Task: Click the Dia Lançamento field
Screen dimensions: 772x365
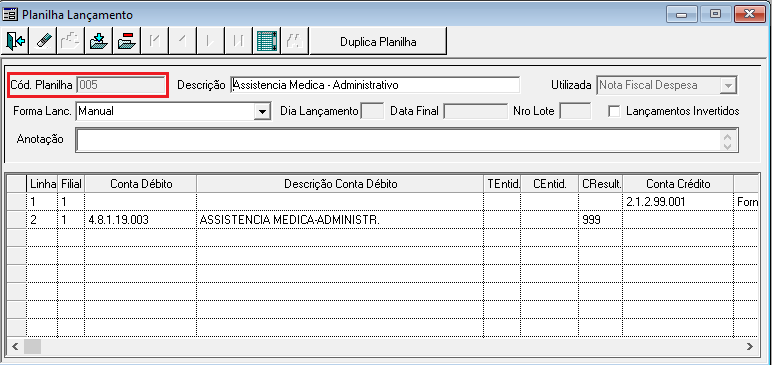Action: click(372, 111)
